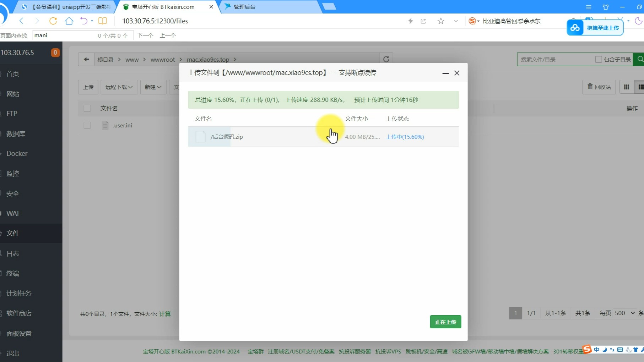Expand the Sogou search engine dropdown arrow
Viewport: 644px width, 362px height.
coord(478,21)
